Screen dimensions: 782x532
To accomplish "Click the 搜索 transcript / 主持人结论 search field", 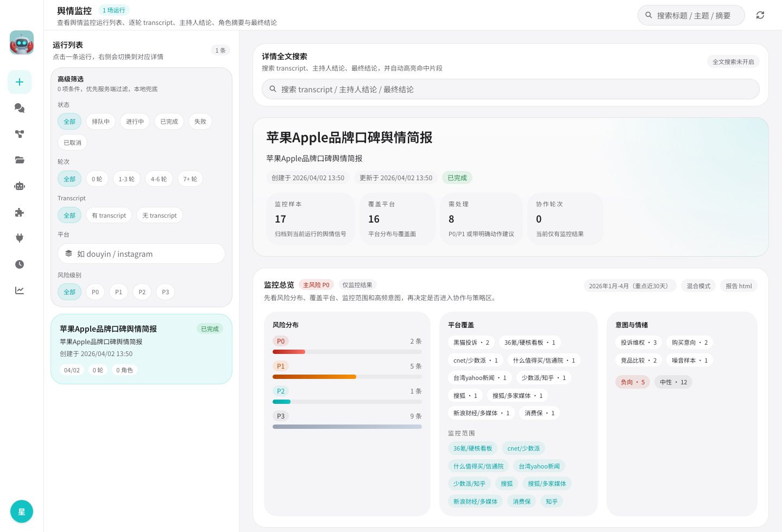I will click(510, 89).
